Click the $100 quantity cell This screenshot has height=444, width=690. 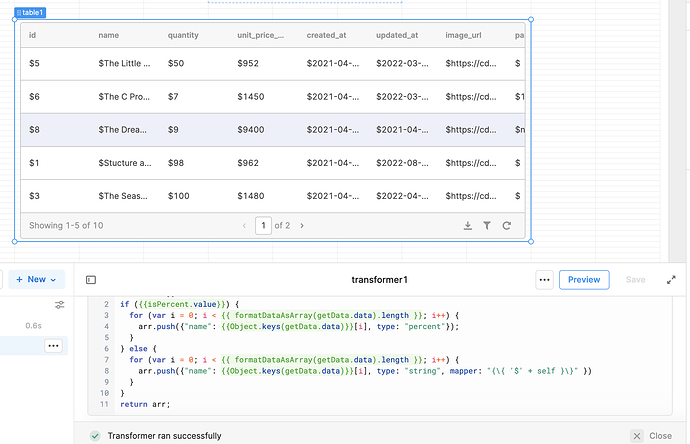(x=179, y=196)
